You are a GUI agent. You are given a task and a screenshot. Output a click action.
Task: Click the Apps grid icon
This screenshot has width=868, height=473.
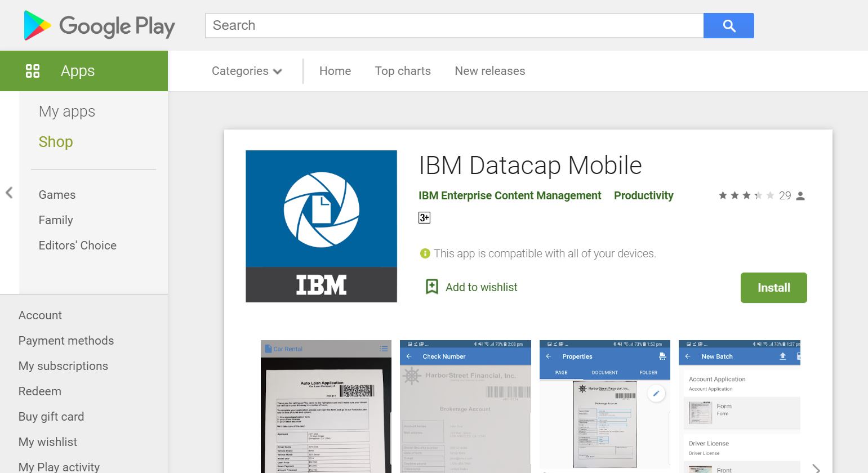(33, 71)
